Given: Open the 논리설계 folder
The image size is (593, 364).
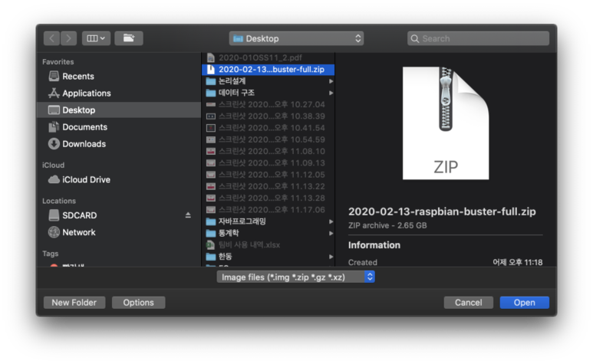Looking at the screenshot, I should pos(268,81).
